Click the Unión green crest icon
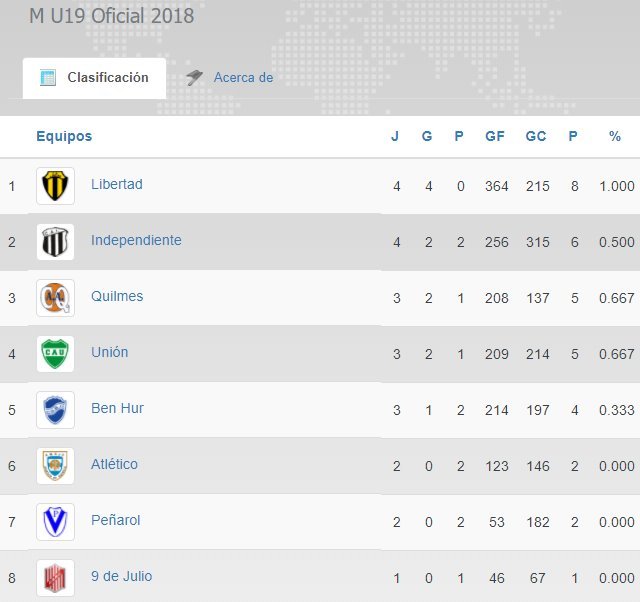 coord(55,354)
